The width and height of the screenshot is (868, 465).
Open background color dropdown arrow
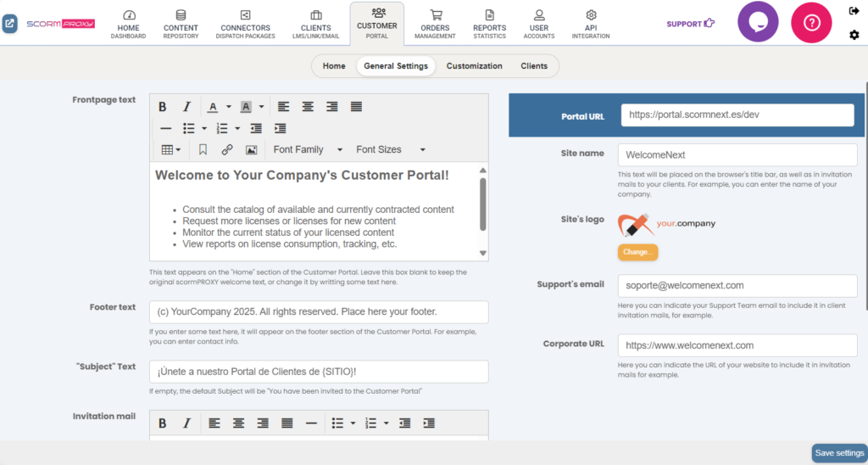[261, 107]
